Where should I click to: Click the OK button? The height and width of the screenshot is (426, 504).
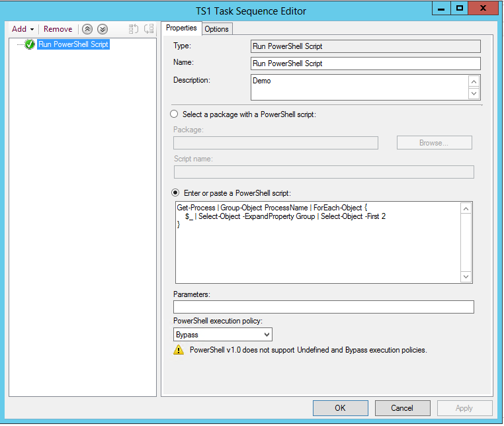pyautogui.click(x=341, y=408)
